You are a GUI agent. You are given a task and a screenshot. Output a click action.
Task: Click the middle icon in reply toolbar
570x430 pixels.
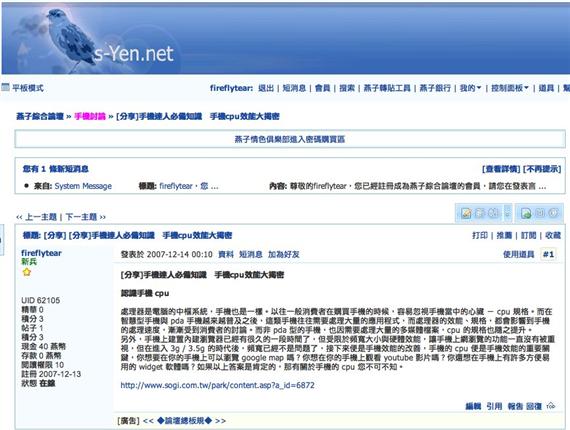(x=540, y=213)
